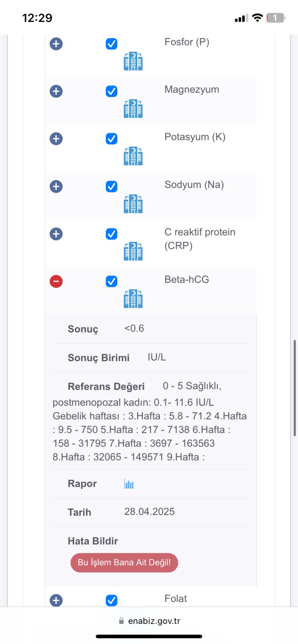This screenshot has width=298, height=644.
Task: Click the page scrollbar on the right
Action: point(295,388)
